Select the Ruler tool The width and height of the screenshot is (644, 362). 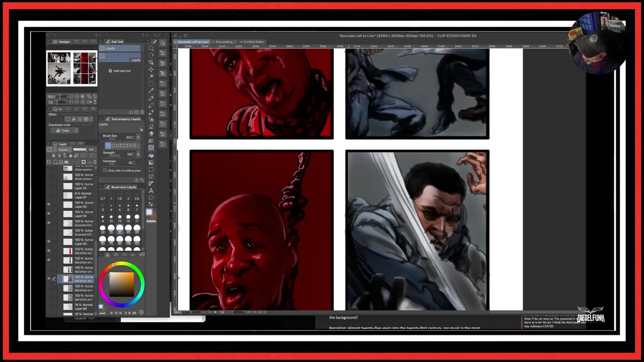coord(151,184)
